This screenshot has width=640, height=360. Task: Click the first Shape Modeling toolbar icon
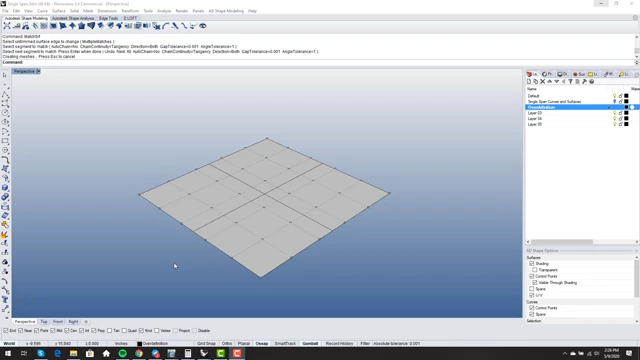pyautogui.click(x=7, y=26)
